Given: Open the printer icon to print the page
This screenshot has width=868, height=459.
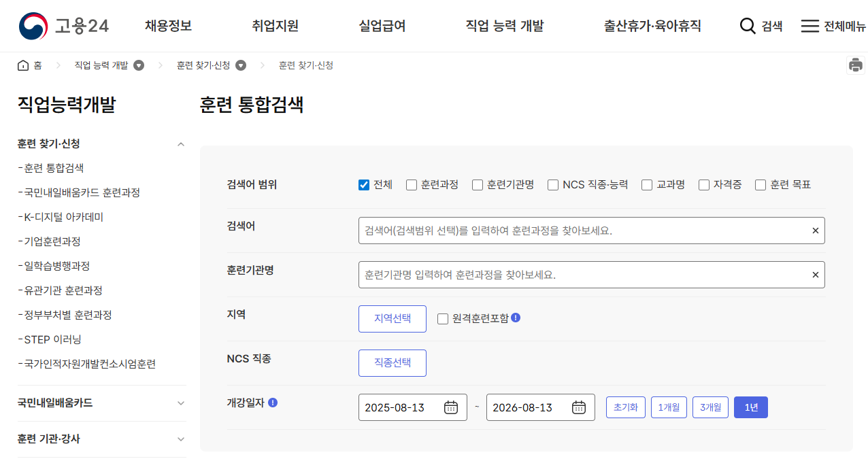Looking at the screenshot, I should click(x=856, y=65).
